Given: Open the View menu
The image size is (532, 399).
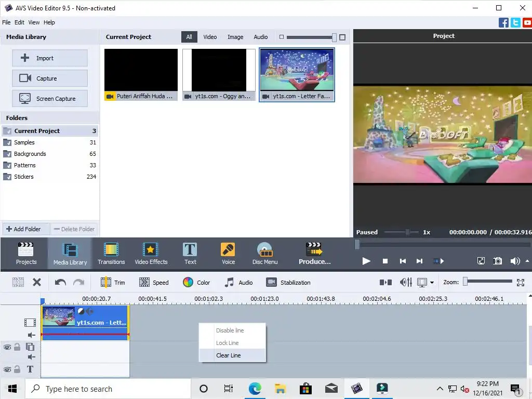Looking at the screenshot, I should (x=34, y=22).
